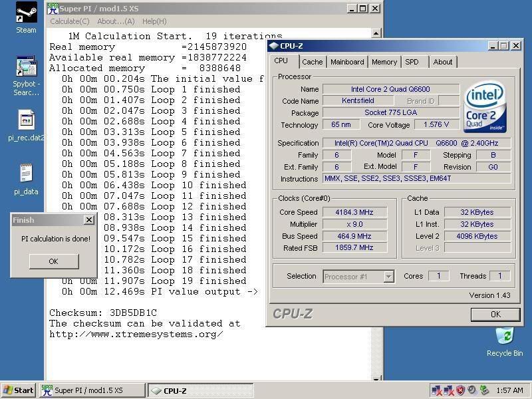Viewport: 532px width, 399px height.
Task: Click the Intel Core 2 Quad logo
Action: [485, 106]
